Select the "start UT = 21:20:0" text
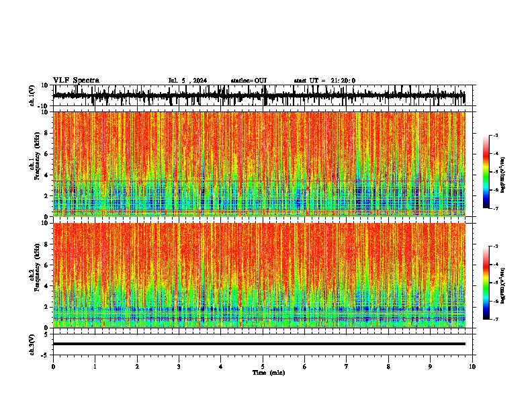Image resolution: width=532 pixels, height=411 pixels. (324, 81)
